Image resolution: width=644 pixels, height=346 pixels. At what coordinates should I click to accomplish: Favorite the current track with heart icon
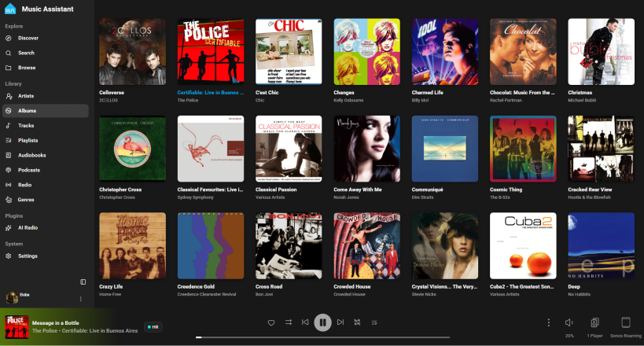tap(271, 322)
